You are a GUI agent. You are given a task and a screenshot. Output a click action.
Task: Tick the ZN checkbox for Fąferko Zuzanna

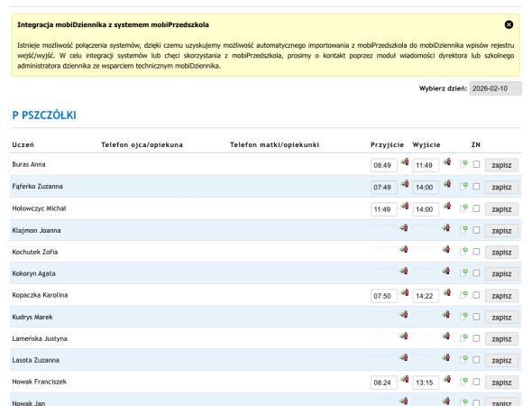tap(476, 187)
